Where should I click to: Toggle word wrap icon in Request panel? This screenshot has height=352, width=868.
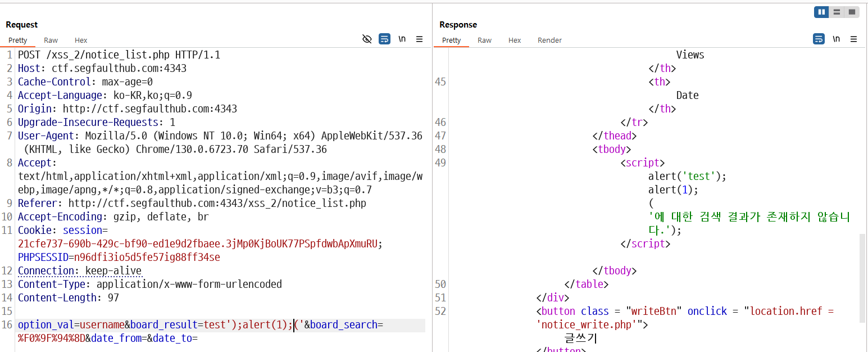384,39
